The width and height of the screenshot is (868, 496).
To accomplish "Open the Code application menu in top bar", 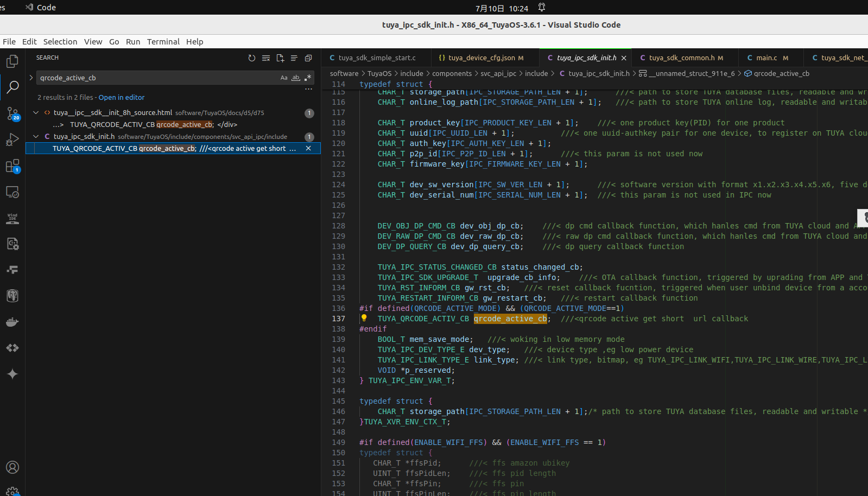I will click(41, 8).
